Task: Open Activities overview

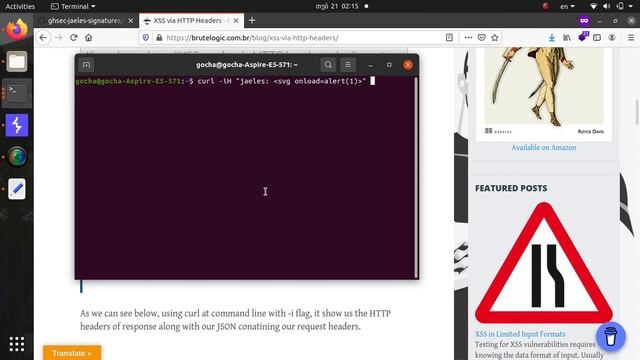Action: tap(20, 6)
